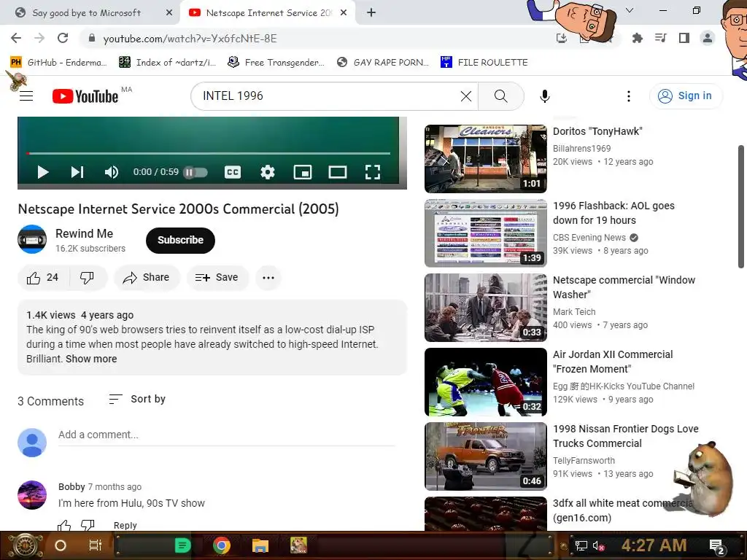Open Rewind Me channel avatar

click(32, 239)
